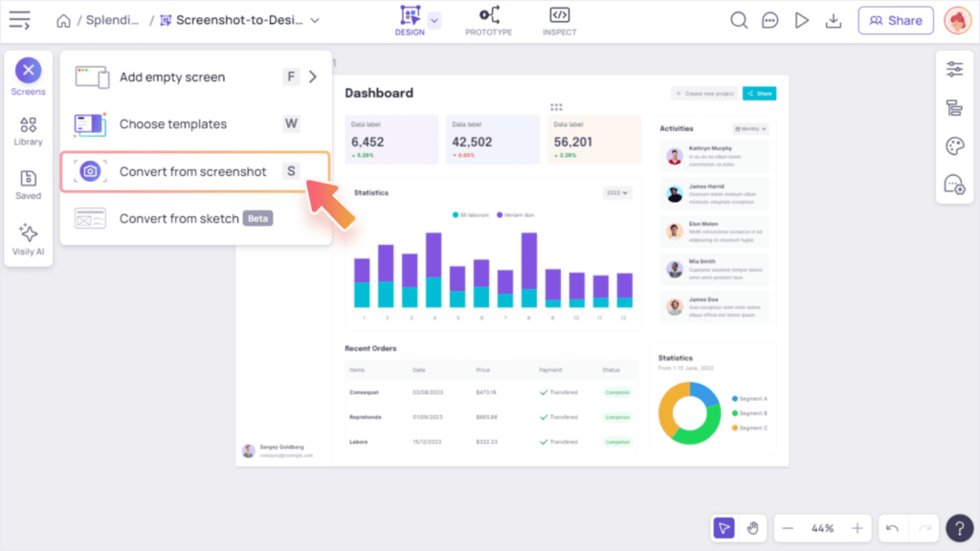The width and height of the screenshot is (980, 551).
Task: Zoom in with the plus button
Action: point(857,528)
